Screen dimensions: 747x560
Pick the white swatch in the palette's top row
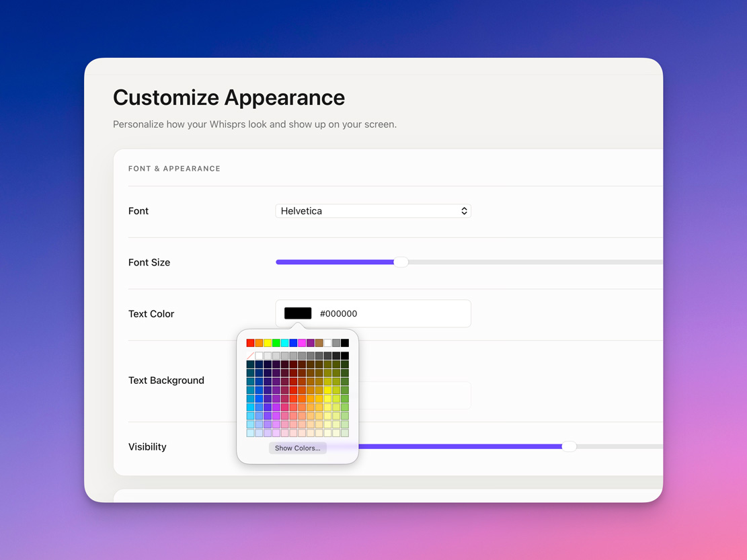[327, 343]
